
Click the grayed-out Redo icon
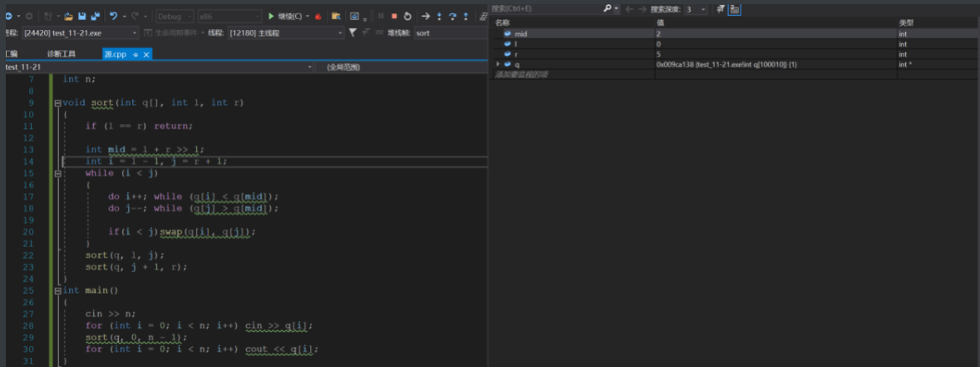135,16
